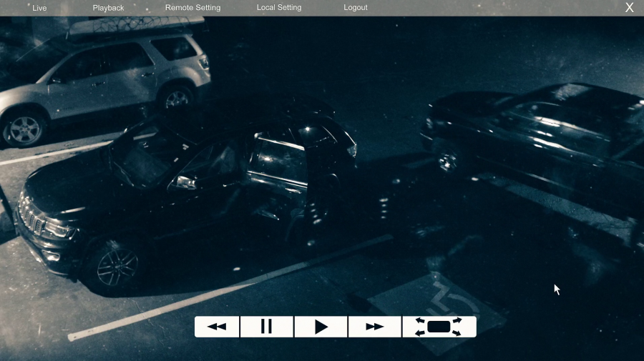Open the Remote Setting menu
This screenshot has height=361, width=644.
pos(192,7)
